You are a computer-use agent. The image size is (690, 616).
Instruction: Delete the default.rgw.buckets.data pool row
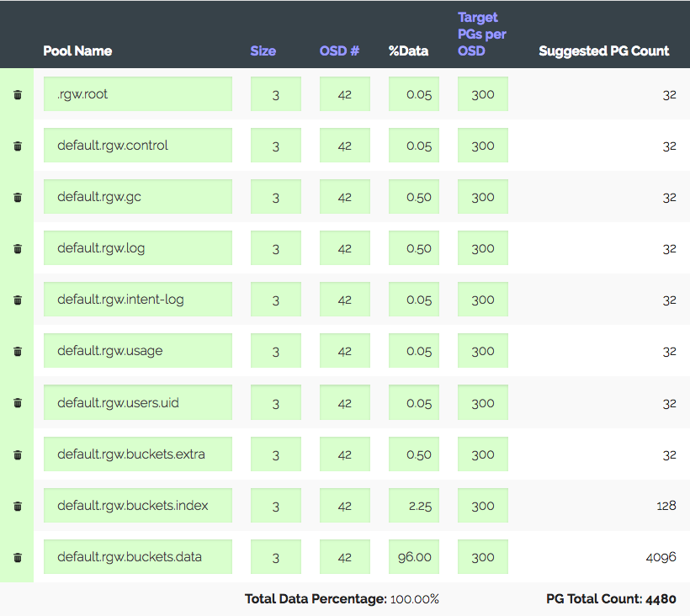tap(18, 557)
